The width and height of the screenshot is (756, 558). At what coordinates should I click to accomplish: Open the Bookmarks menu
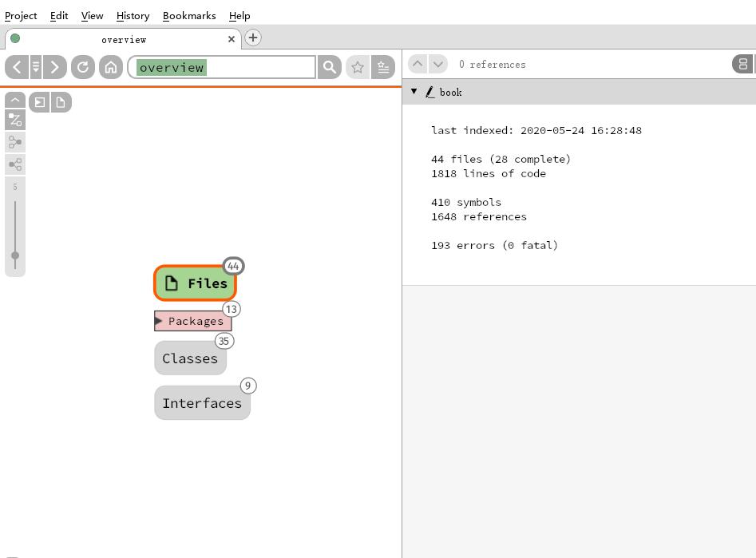[x=188, y=15]
